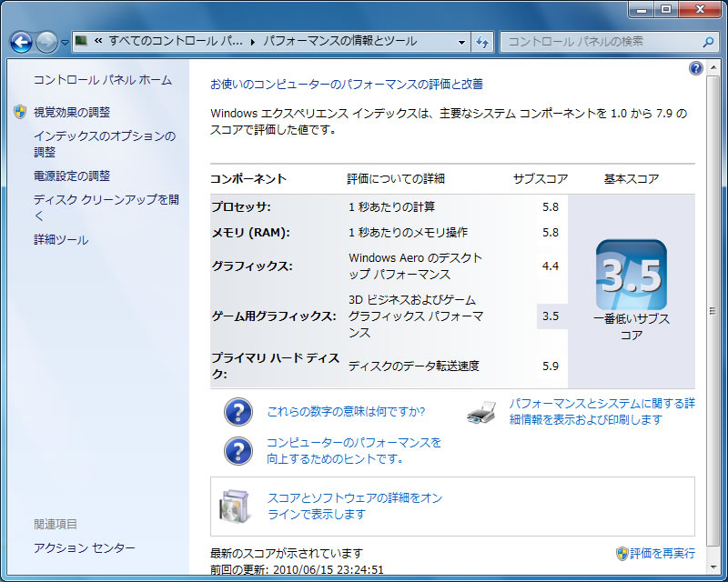Expand the breadcrumb chevron before すべてのコントロール

(x=98, y=41)
